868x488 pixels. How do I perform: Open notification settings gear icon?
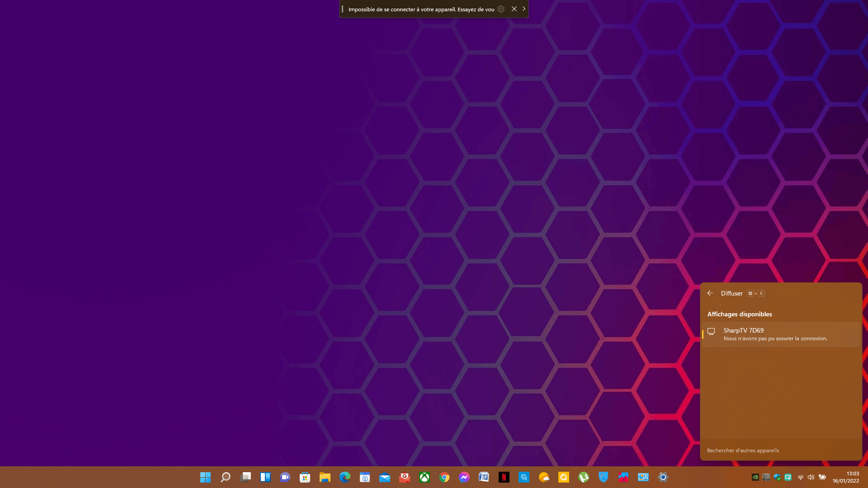[501, 9]
